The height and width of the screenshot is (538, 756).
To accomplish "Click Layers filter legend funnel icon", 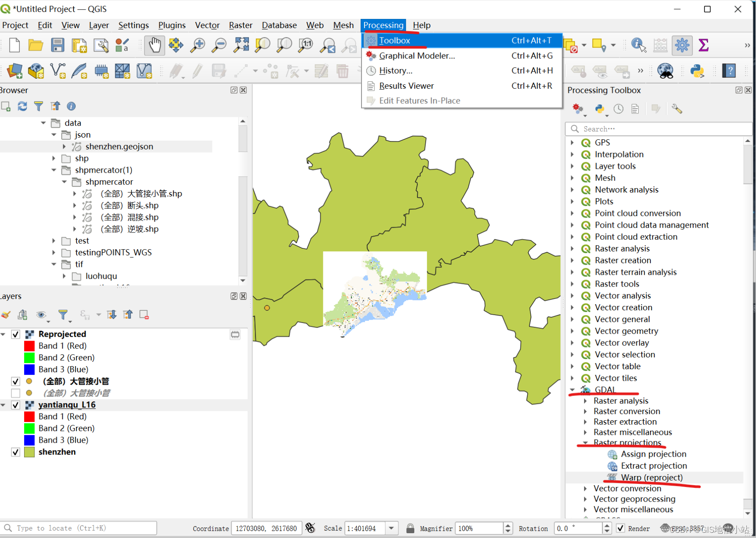I will pyautogui.click(x=63, y=315).
